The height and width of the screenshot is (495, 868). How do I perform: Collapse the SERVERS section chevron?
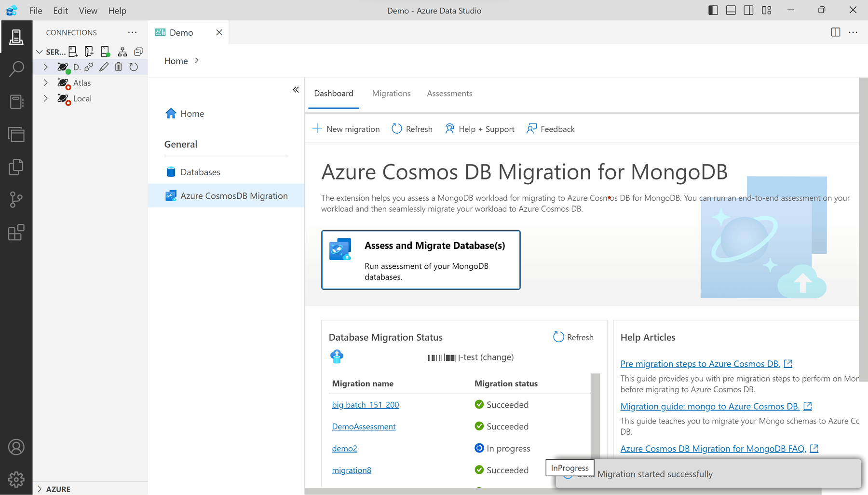click(40, 51)
